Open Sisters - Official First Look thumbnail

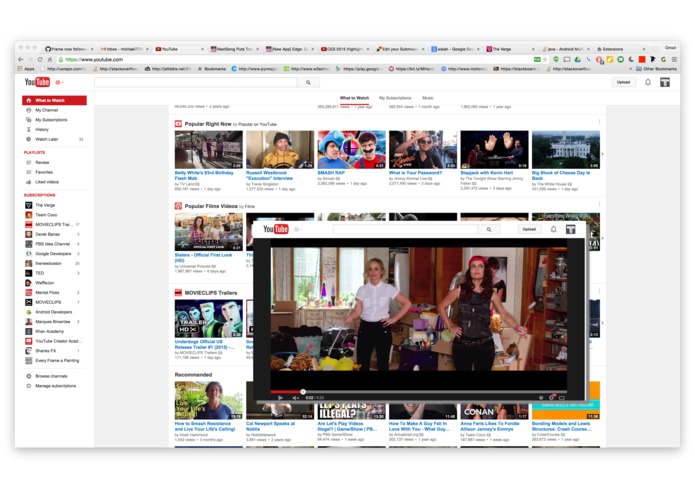pos(209,232)
